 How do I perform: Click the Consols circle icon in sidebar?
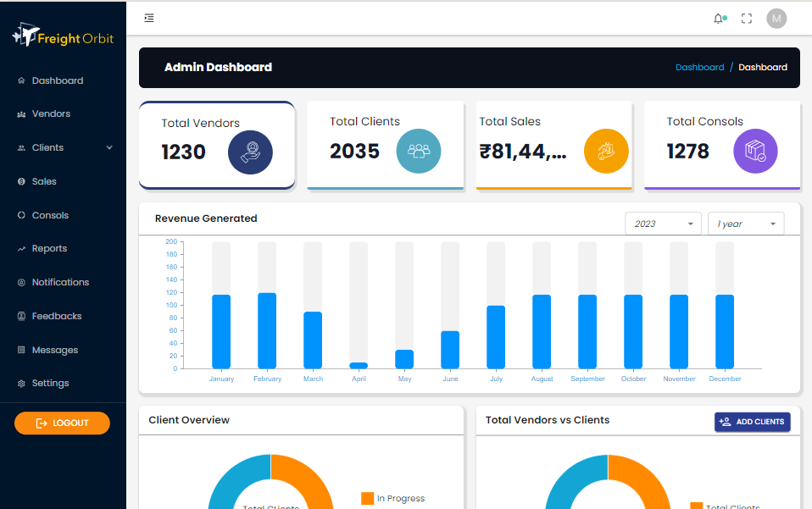tap(21, 215)
